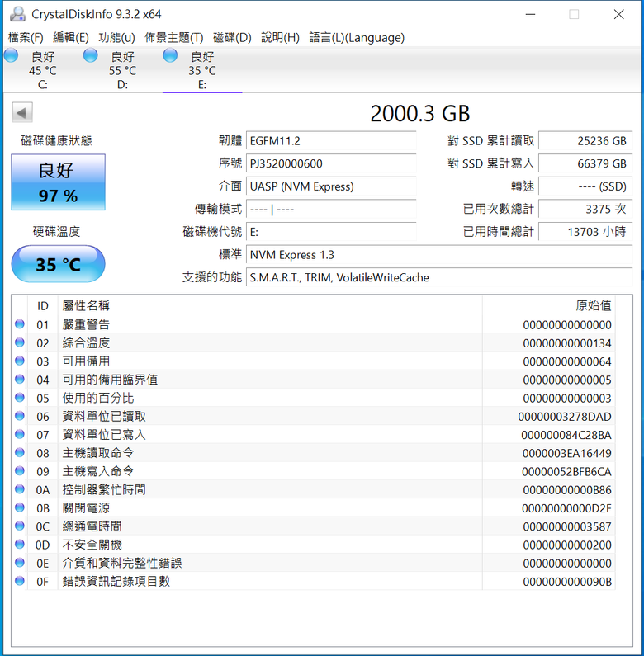Click the 磁碟機代號 field showing E:
Image resolution: width=644 pixels, height=656 pixels.
pyautogui.click(x=331, y=232)
